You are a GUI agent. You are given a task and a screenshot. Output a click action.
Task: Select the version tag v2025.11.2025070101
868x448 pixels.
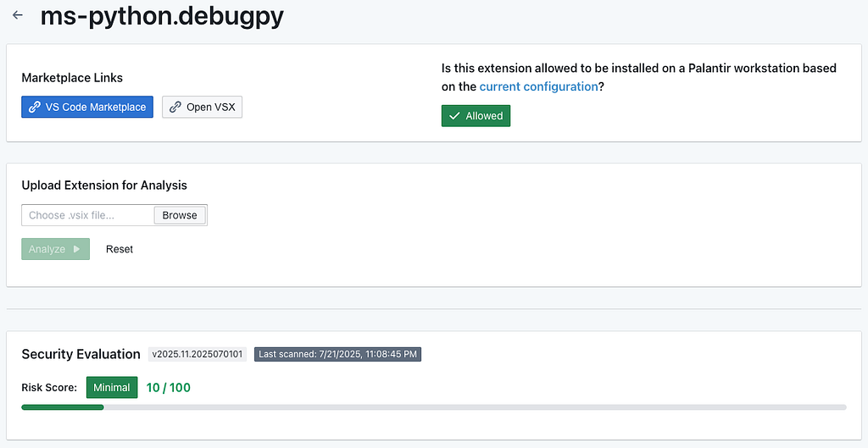click(x=198, y=354)
